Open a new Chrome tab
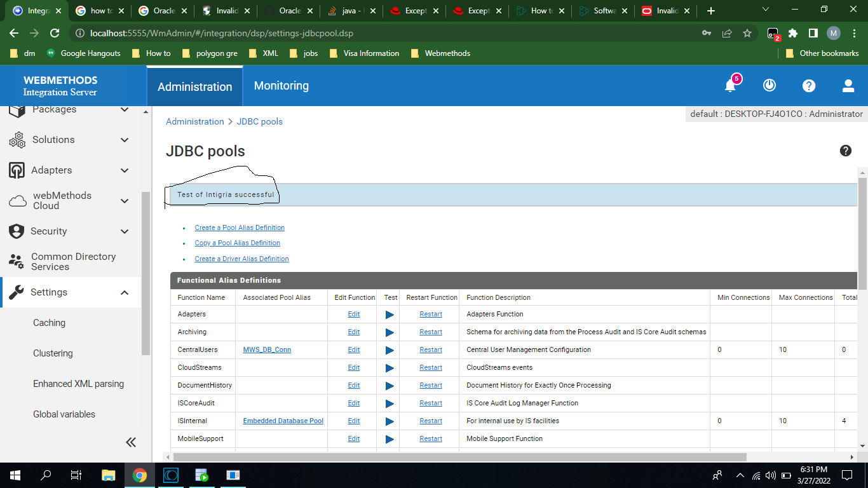Image resolution: width=868 pixels, height=488 pixels. coord(711,11)
